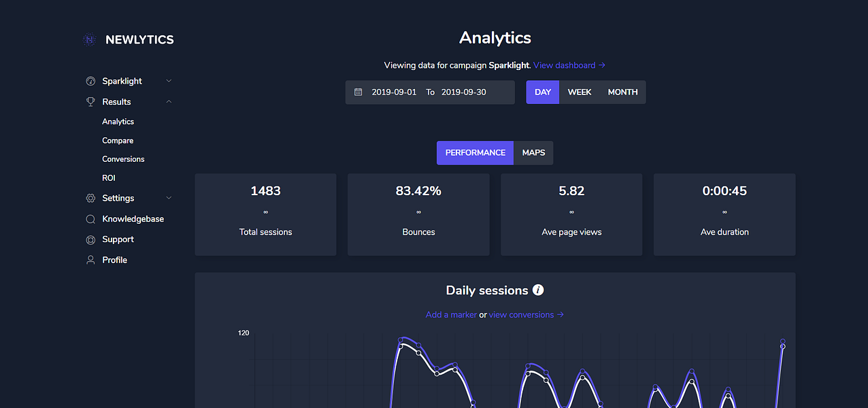
Task: Follow the View dashboard link
Action: (x=569, y=65)
